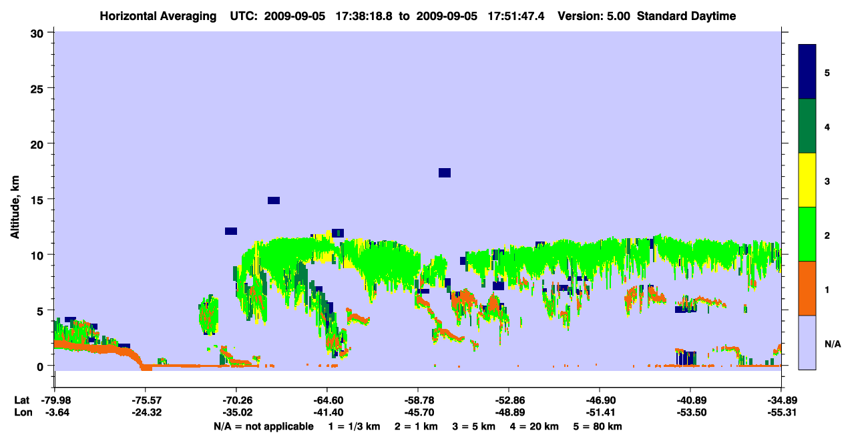The height and width of the screenshot is (445, 868).
Task: Click the latitude value -75.57
Action: pyautogui.click(x=145, y=400)
